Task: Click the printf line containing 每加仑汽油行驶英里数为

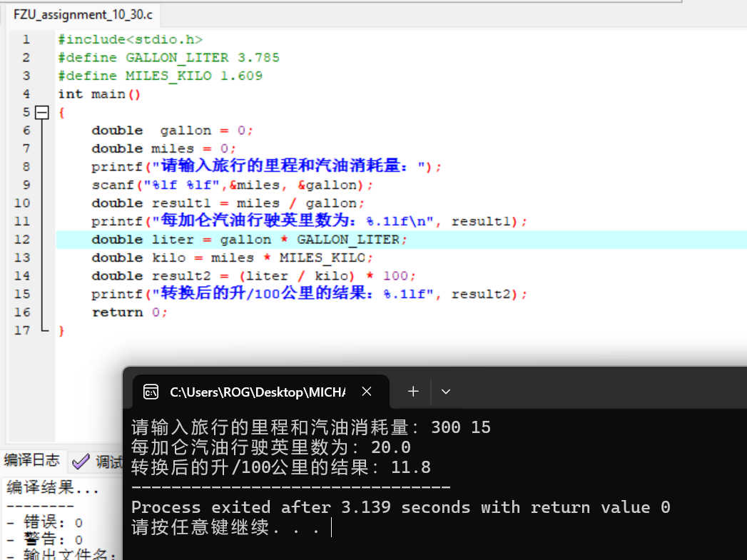Action: 309,221
